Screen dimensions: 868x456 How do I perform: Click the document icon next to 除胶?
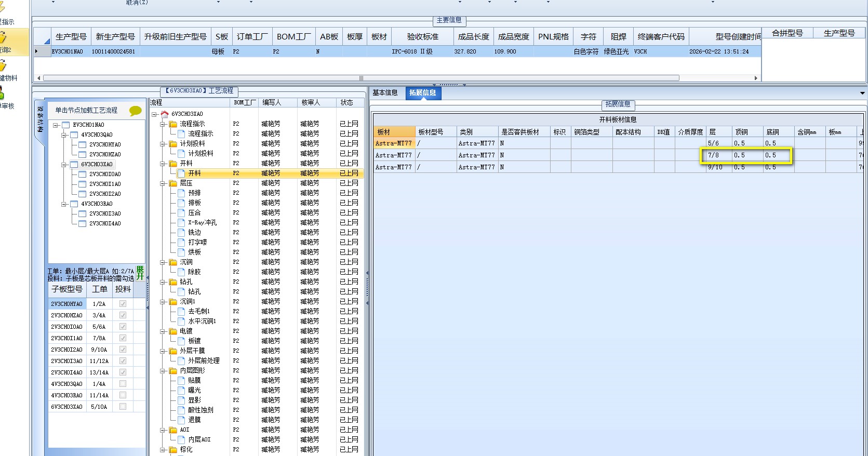pos(181,272)
